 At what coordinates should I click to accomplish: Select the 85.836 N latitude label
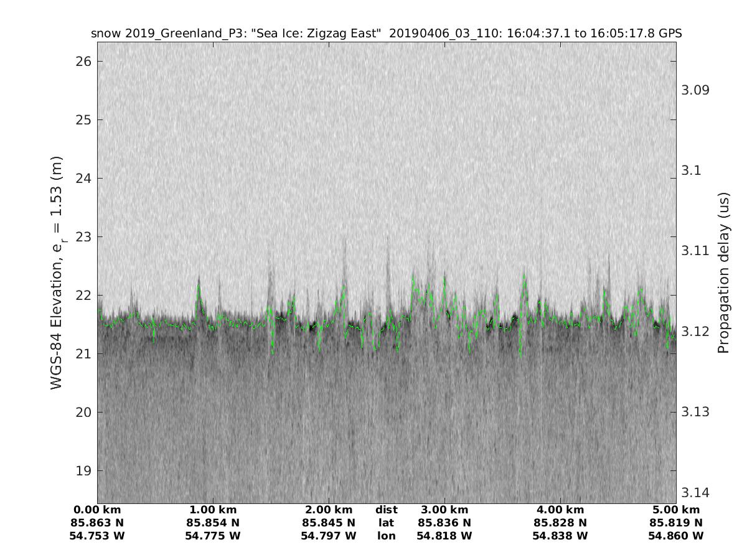(444, 523)
